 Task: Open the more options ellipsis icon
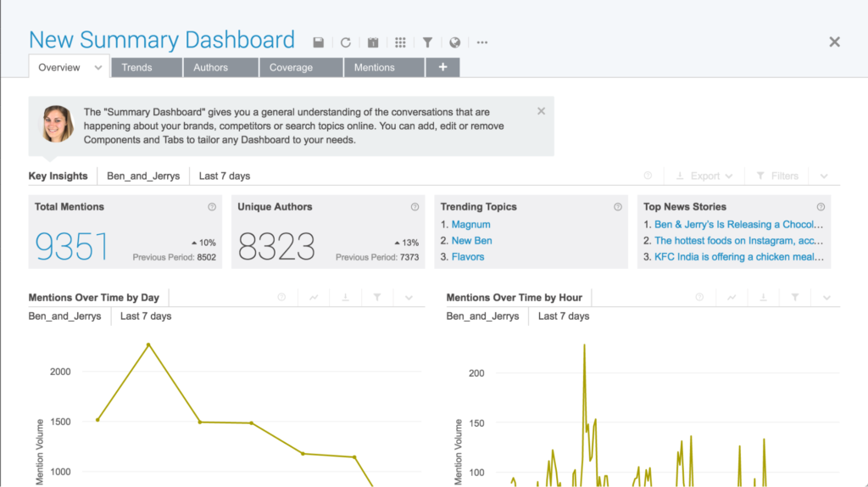tap(482, 42)
